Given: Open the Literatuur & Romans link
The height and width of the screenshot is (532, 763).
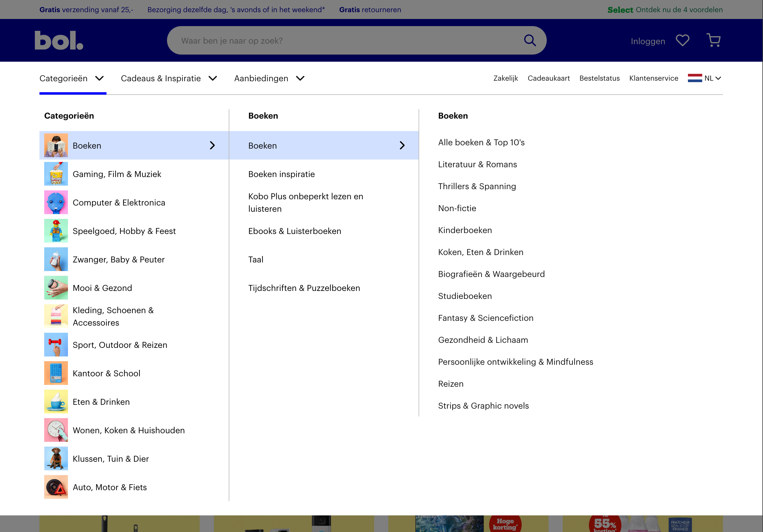Looking at the screenshot, I should coord(478,164).
